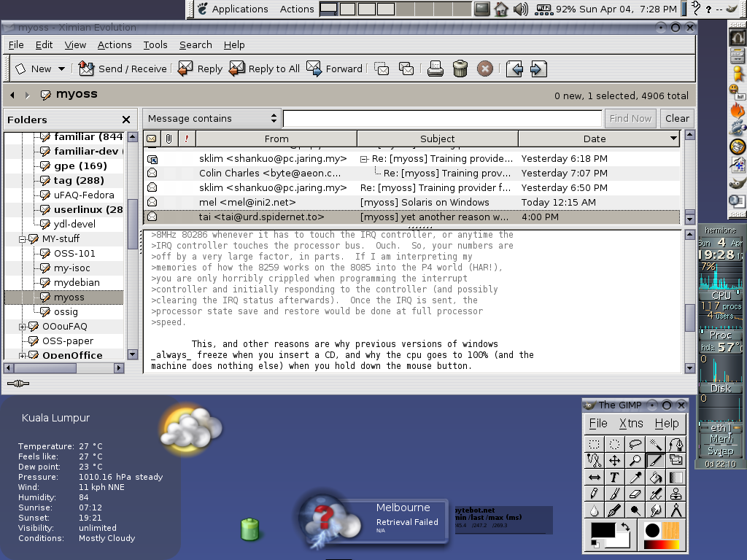The image size is (747, 560).
Task: Open the GIMP Help menu
Action: 667,423
